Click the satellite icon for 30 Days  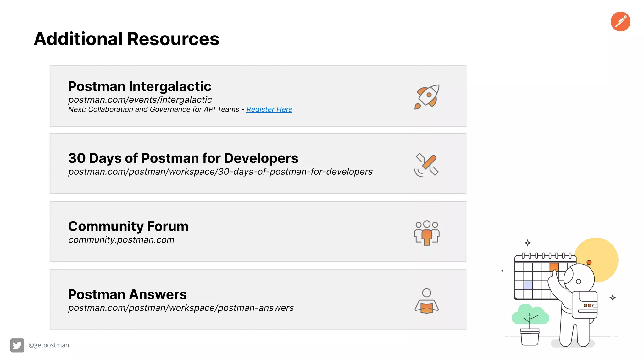pos(426,165)
